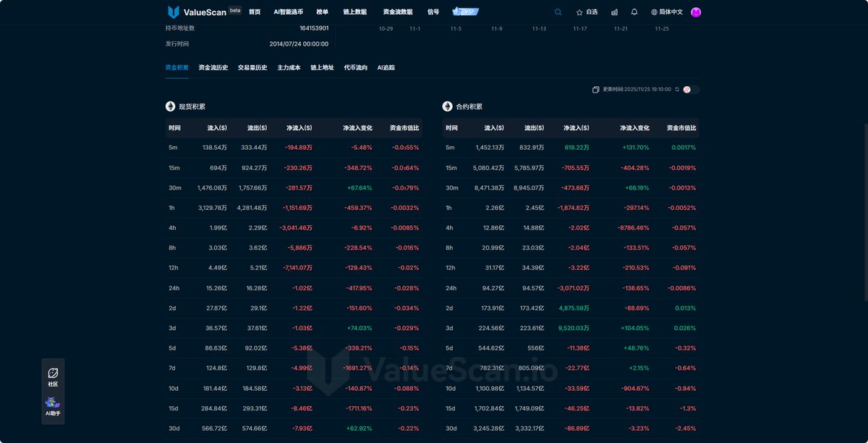Click the 合约积累 section title
The width and height of the screenshot is (868, 443).
[469, 106]
